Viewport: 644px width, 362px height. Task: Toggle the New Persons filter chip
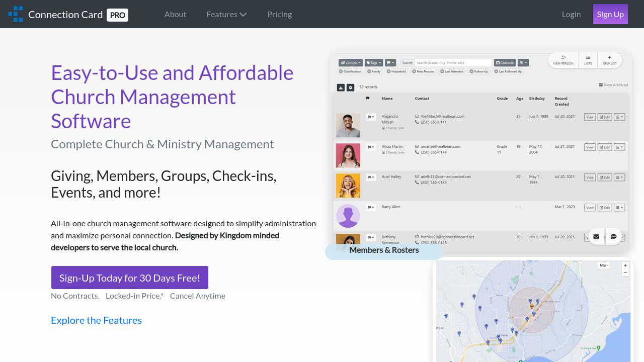click(423, 71)
